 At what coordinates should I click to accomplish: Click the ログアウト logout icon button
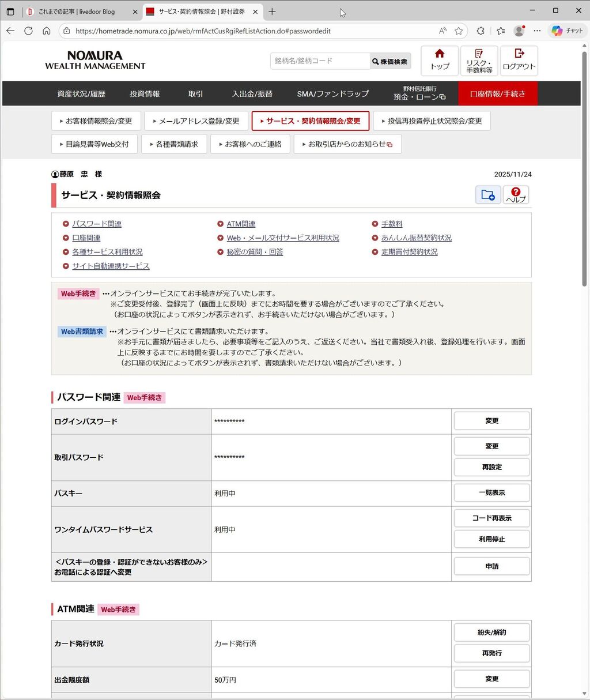click(x=519, y=61)
